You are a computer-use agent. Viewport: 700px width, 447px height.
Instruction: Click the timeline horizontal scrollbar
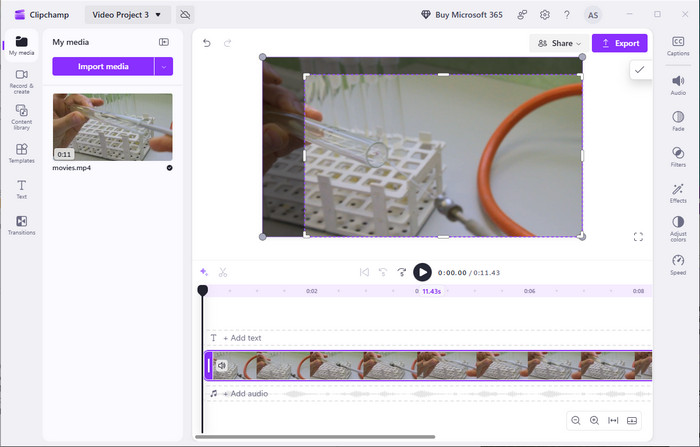pyautogui.click(x=315, y=437)
